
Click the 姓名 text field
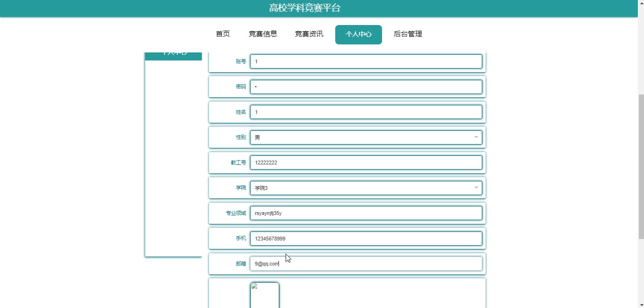(x=366, y=112)
